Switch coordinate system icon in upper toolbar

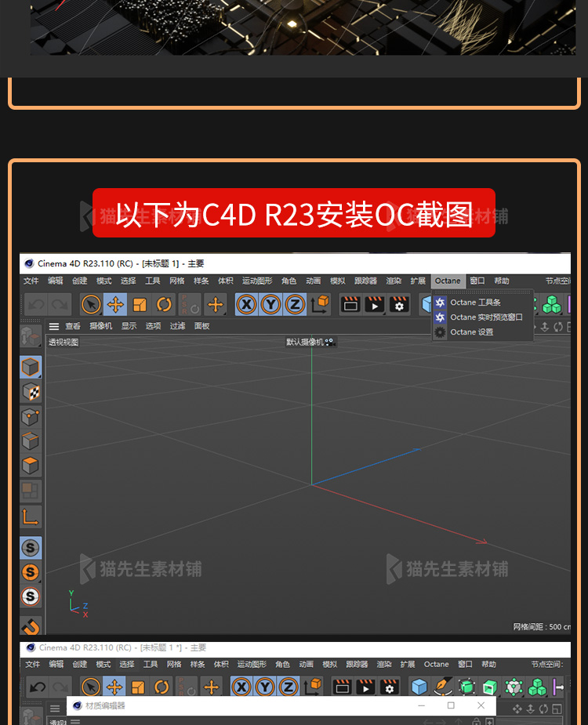click(x=320, y=305)
